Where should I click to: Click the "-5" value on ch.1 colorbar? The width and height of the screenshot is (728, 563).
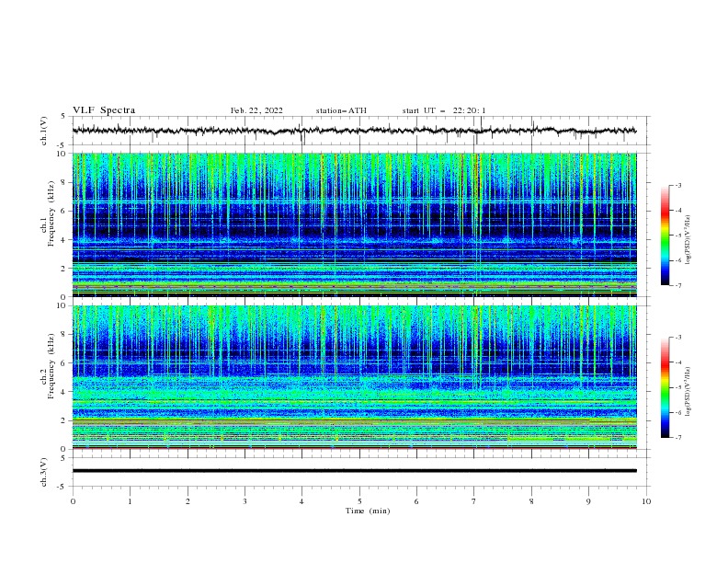coord(678,236)
